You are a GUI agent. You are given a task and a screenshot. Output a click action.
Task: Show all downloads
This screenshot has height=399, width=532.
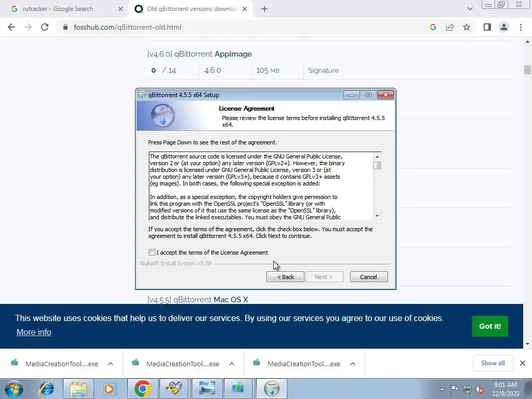click(493, 363)
